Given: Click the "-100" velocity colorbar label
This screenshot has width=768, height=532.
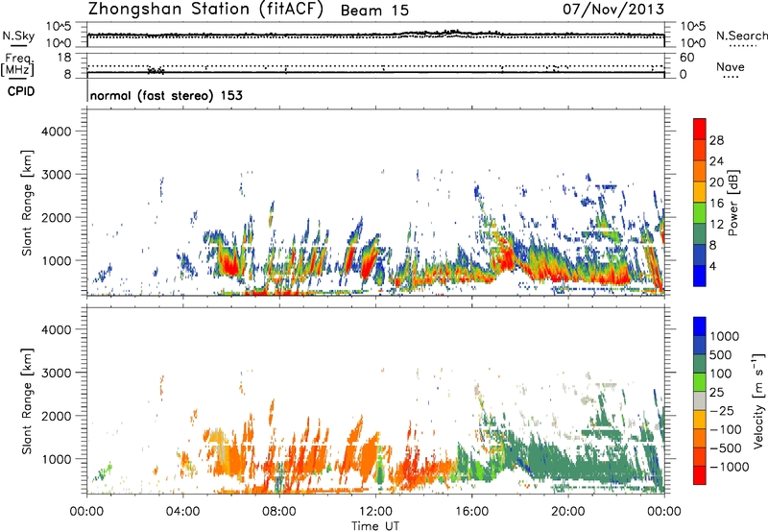Looking at the screenshot, I should tap(726, 429).
